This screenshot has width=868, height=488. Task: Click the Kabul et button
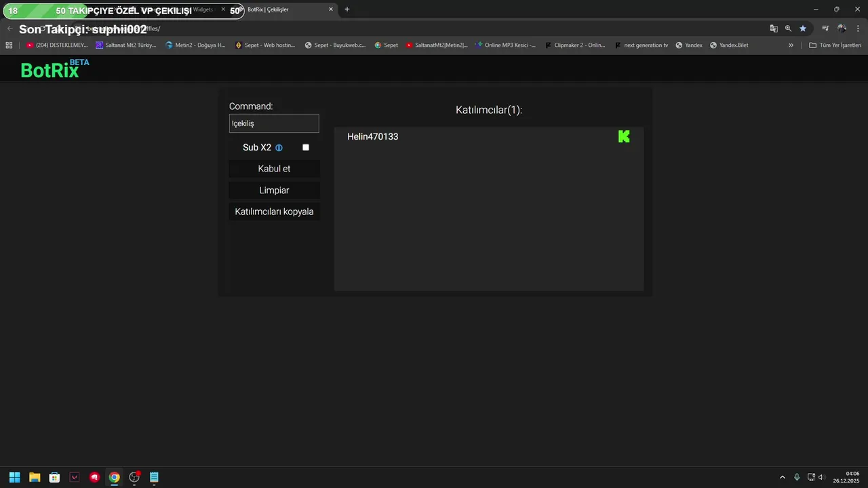pyautogui.click(x=274, y=169)
